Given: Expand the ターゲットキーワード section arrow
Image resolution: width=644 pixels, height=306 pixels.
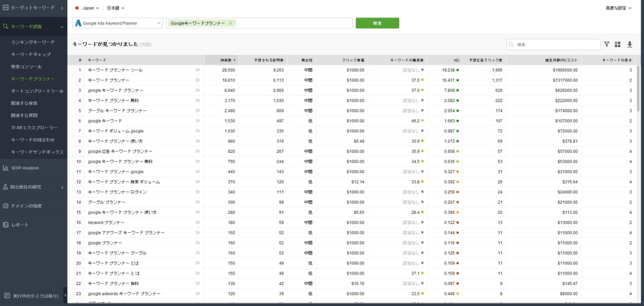Looking at the screenshot, I should [62, 8].
